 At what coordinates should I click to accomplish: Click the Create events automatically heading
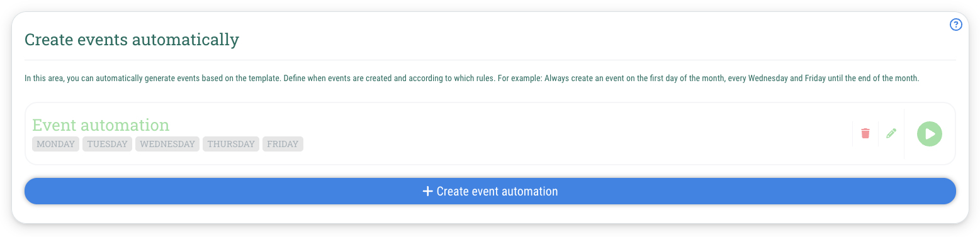coord(132,40)
